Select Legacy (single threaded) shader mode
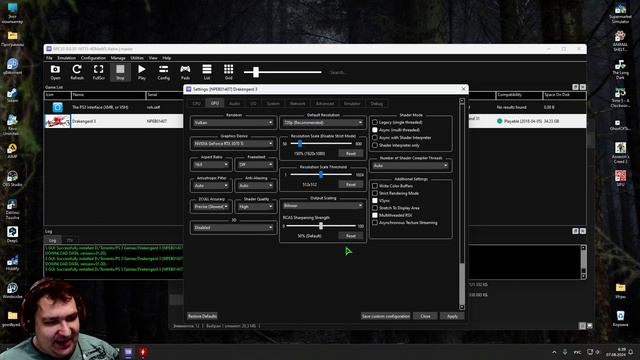 (x=397, y=122)
